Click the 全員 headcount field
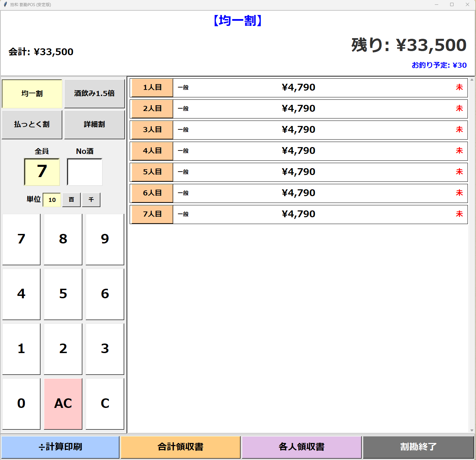The height and width of the screenshot is (460, 476). coord(42,172)
